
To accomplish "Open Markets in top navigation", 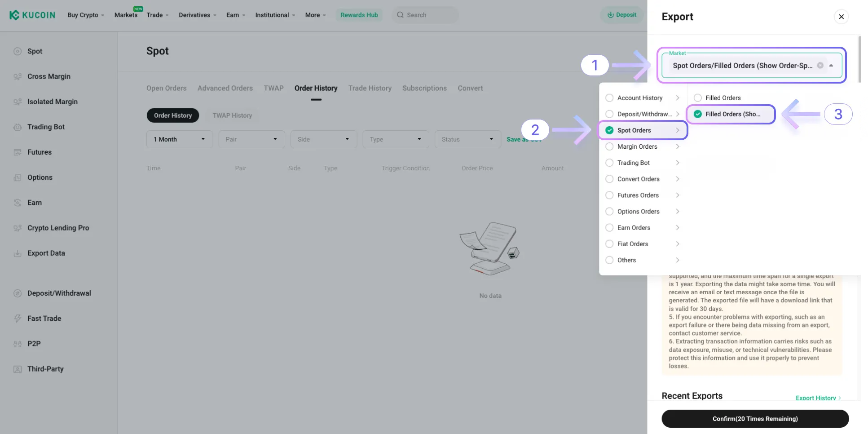I will tap(126, 15).
